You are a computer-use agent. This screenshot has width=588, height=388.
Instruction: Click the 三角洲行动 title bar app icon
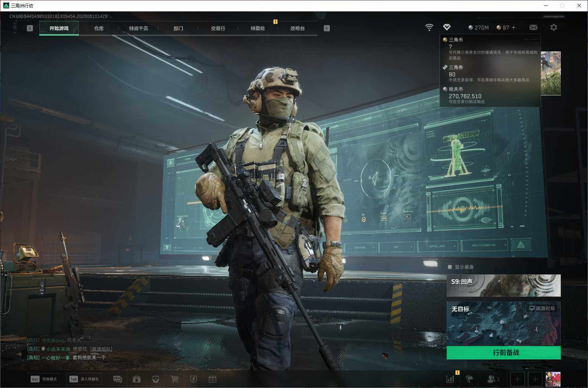(6, 6)
